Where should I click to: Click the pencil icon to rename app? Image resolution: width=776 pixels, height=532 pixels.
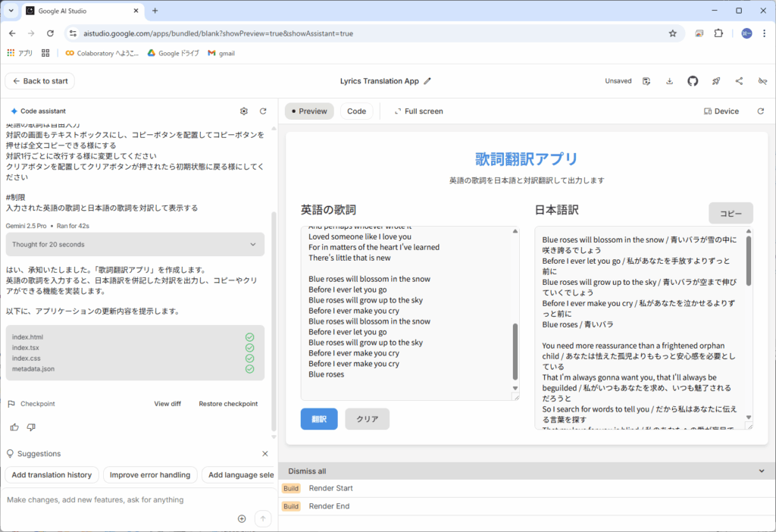click(x=427, y=81)
